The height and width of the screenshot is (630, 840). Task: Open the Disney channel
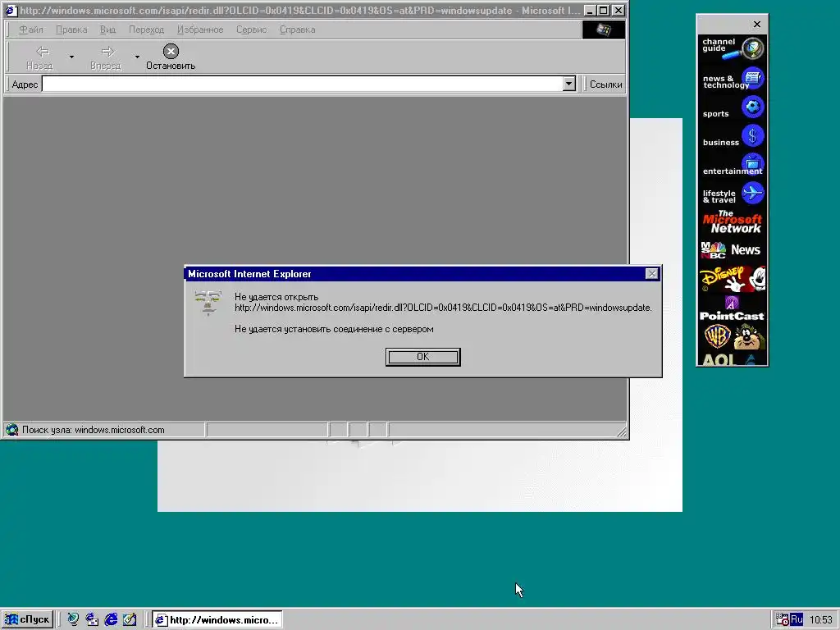pyautogui.click(x=733, y=279)
